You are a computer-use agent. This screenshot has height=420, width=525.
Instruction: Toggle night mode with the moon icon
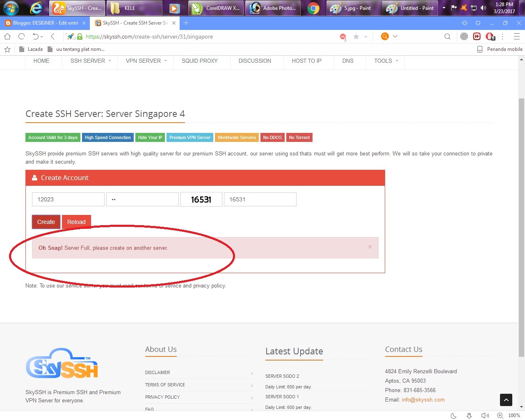[x=453, y=415]
